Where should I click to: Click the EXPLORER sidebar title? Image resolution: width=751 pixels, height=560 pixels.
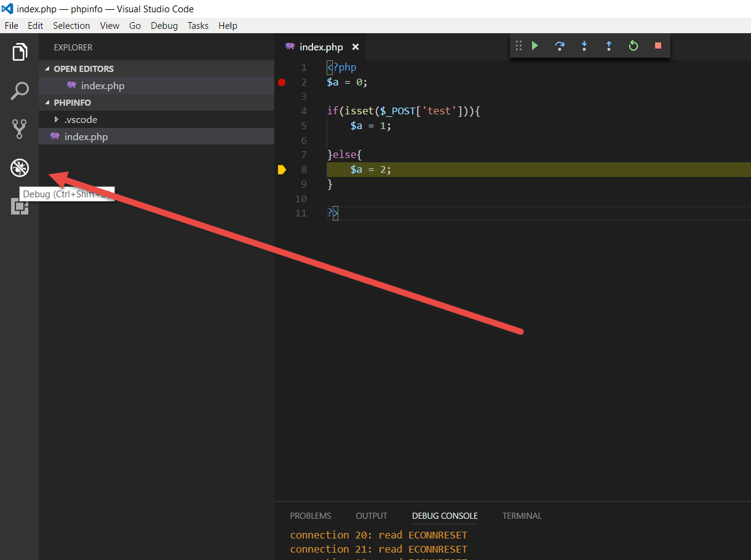(x=73, y=47)
